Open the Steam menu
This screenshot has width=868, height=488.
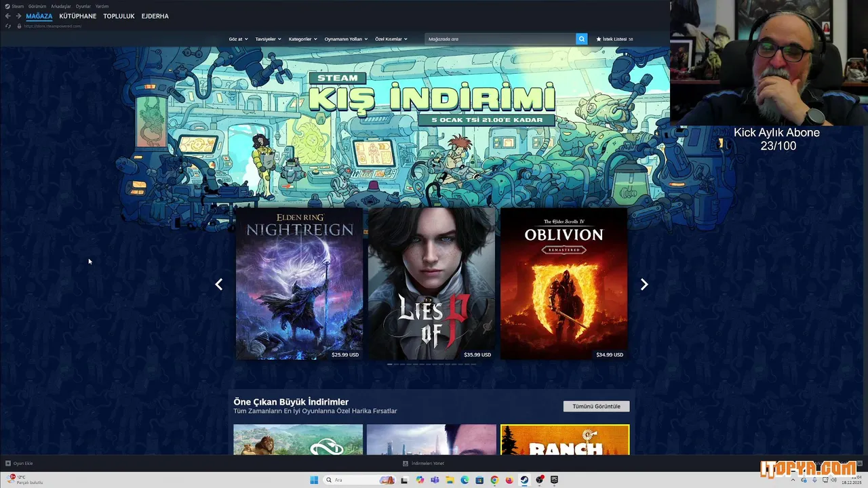[16, 6]
